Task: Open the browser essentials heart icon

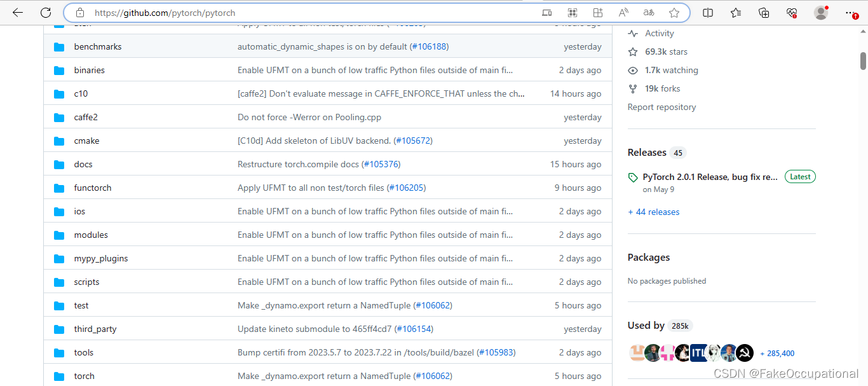Action: coord(791,13)
